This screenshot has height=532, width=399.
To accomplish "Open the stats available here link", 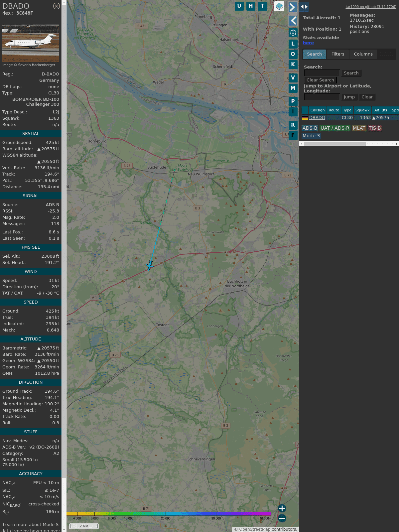I will point(308,43).
